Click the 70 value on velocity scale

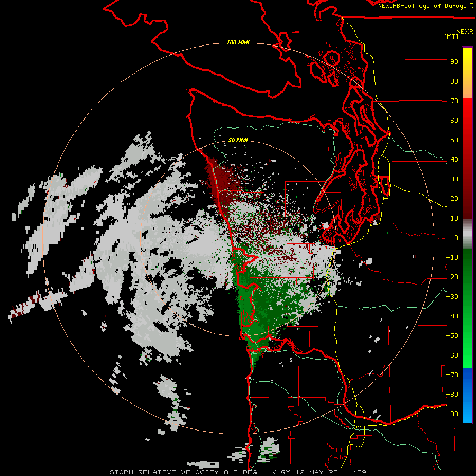[x=454, y=101]
